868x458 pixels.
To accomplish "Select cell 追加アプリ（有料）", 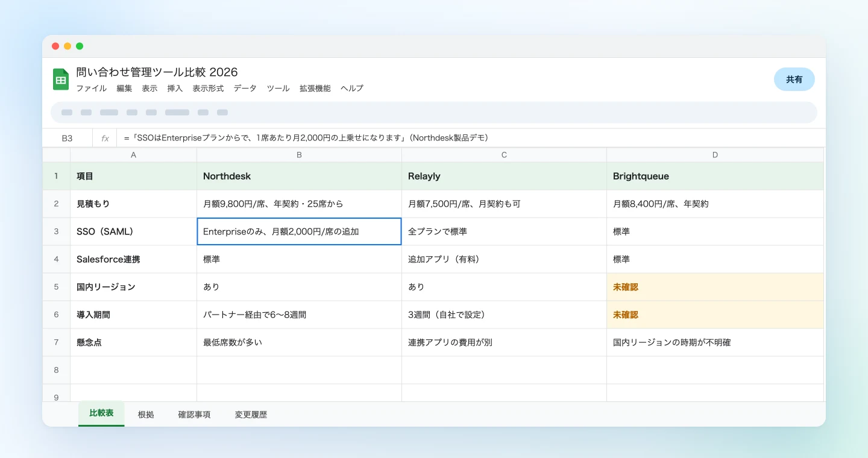I will click(x=504, y=260).
